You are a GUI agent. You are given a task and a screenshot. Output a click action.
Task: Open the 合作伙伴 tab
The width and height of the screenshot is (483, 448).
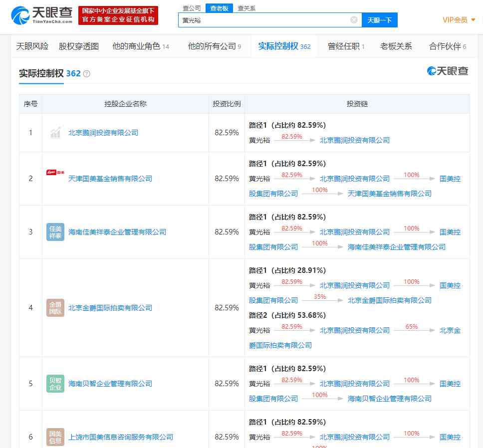(448, 46)
